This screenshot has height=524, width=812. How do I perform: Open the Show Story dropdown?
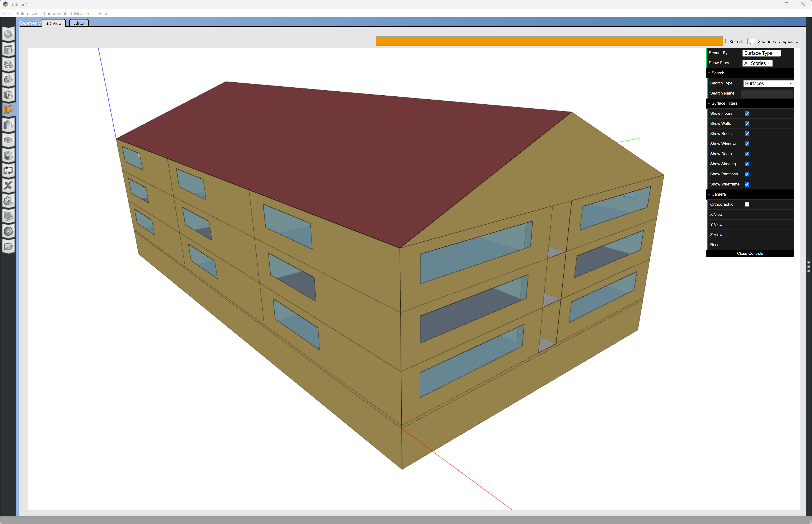(x=757, y=63)
